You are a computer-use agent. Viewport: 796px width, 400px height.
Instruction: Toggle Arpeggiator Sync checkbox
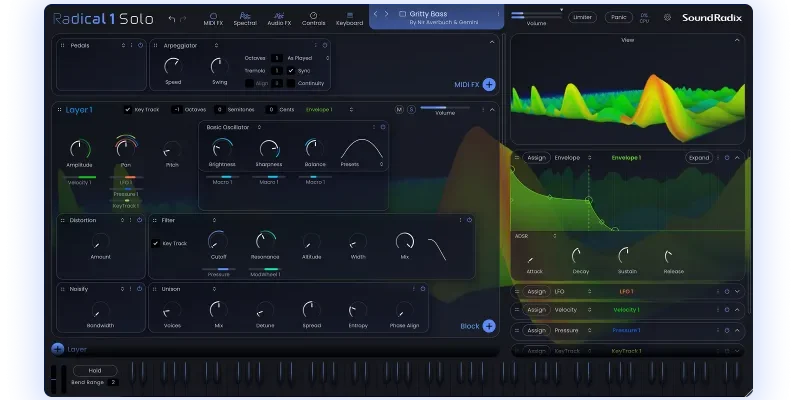click(x=291, y=71)
